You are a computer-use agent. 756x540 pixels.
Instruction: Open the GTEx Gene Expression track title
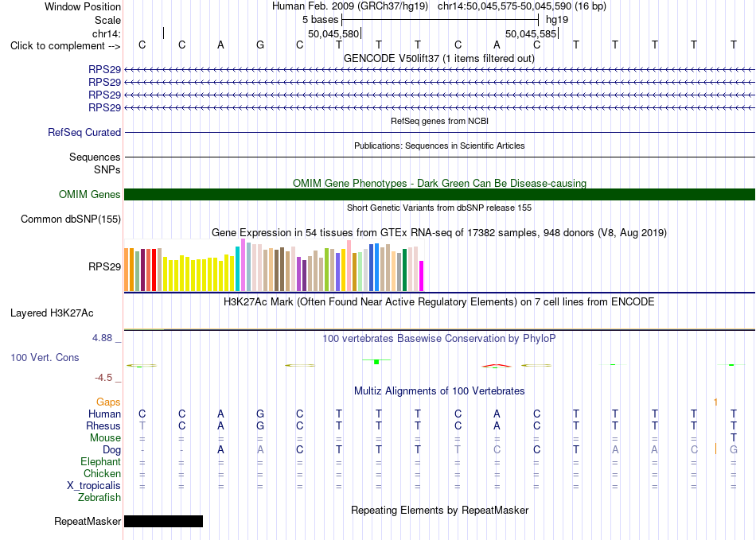pyautogui.click(x=439, y=233)
